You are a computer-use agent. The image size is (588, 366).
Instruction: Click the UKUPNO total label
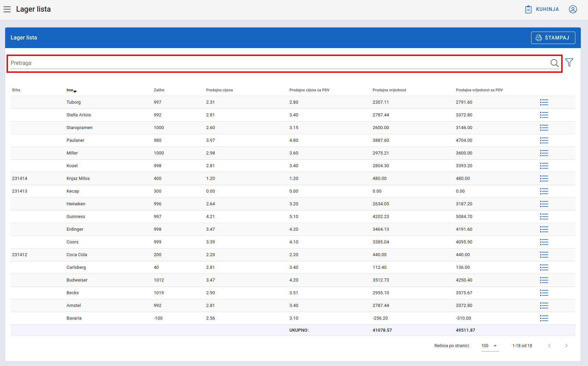(299, 330)
